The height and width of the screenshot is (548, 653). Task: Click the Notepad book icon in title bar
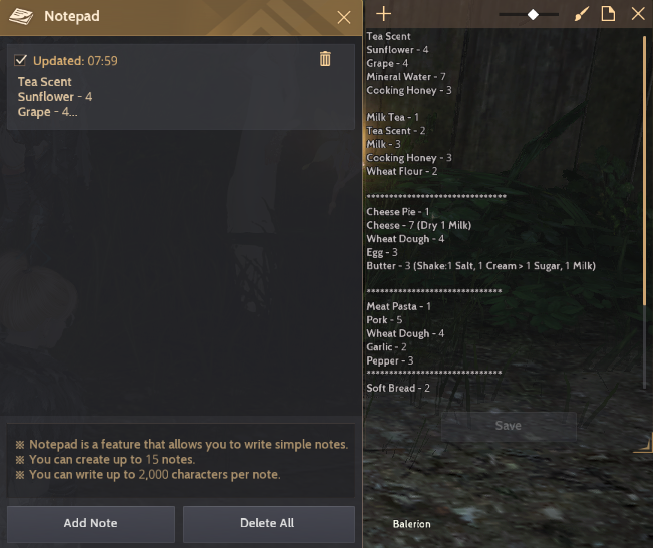pyautogui.click(x=21, y=17)
